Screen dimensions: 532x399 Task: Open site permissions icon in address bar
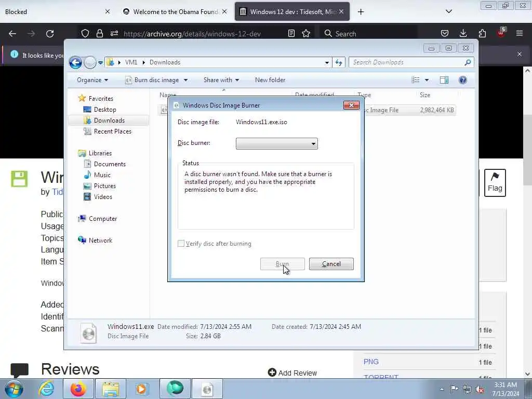pos(114,33)
